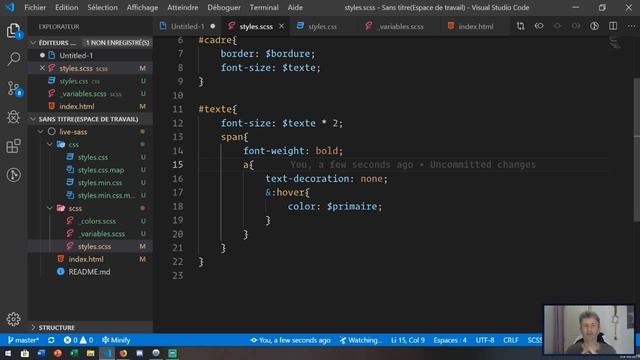Change indentation via Espaces : 4

coord(450,340)
